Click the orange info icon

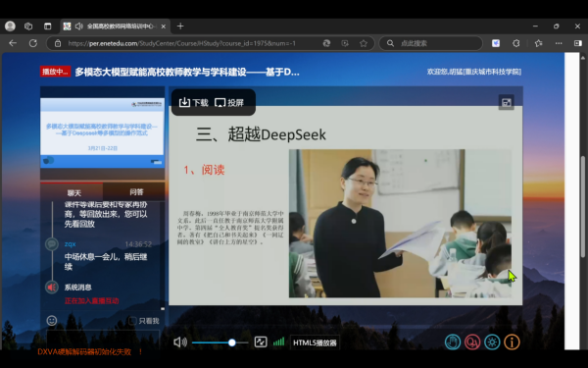click(512, 342)
